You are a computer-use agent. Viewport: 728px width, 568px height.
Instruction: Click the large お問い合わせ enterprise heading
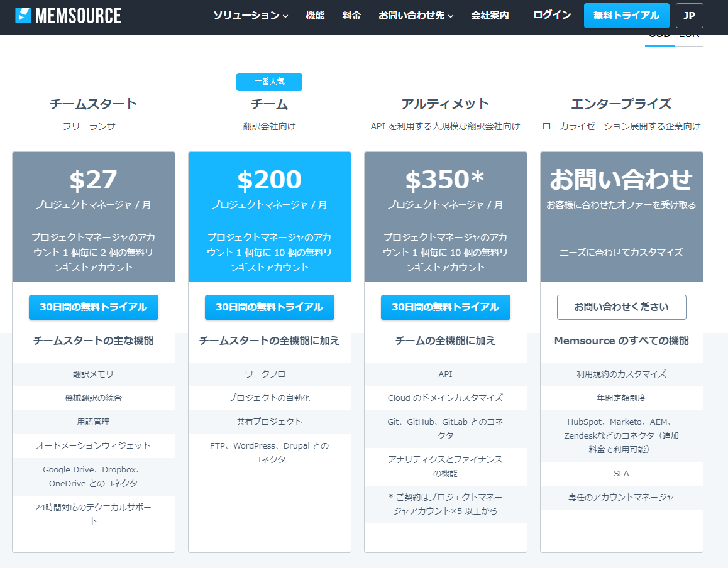tap(621, 180)
